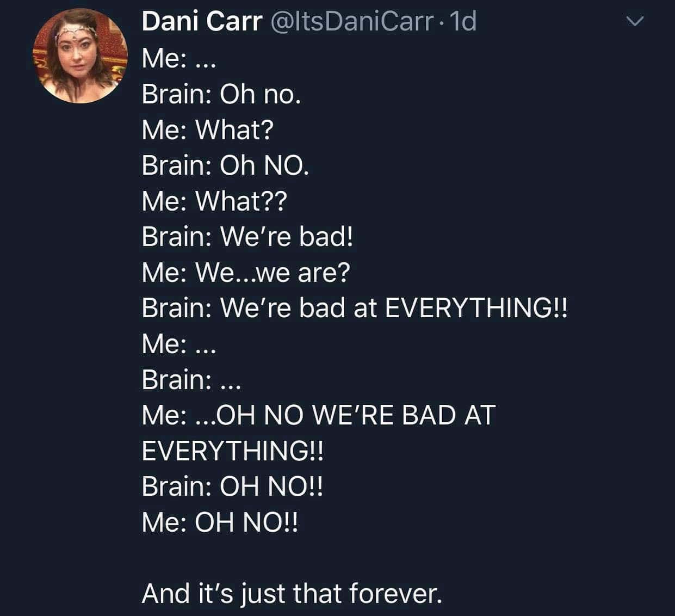The height and width of the screenshot is (616, 675).
Task: Expand the tweet options chevron
Action: [635, 22]
